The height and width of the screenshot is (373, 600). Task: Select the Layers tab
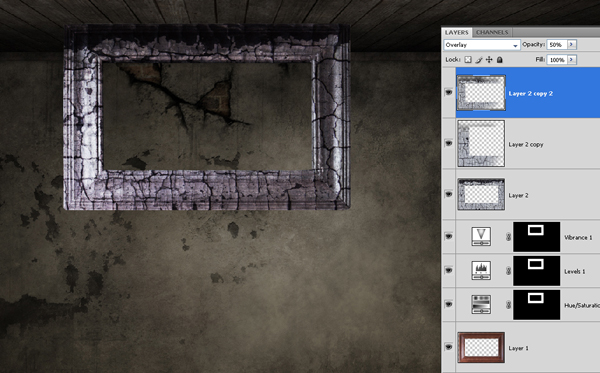(457, 33)
